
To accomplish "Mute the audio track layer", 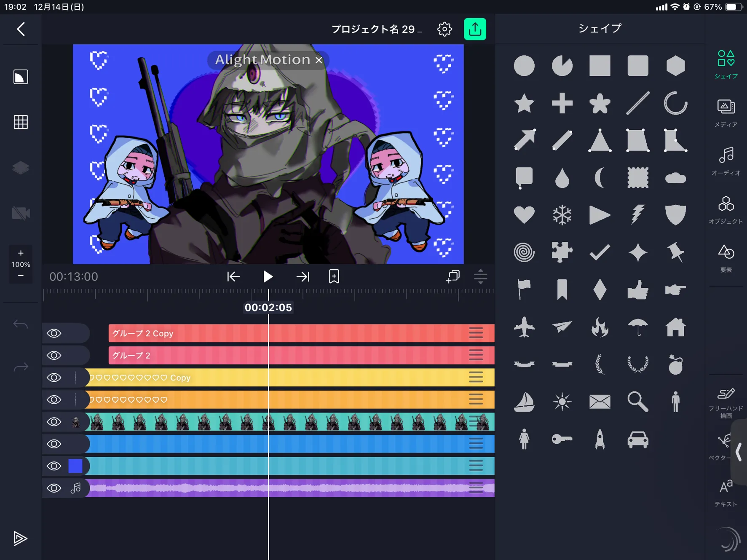I will click(x=54, y=488).
